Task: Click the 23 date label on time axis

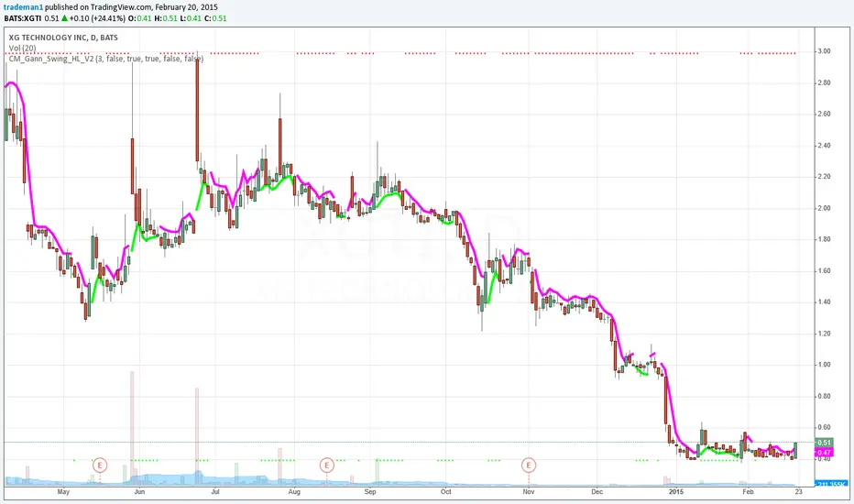Action: coord(798,491)
